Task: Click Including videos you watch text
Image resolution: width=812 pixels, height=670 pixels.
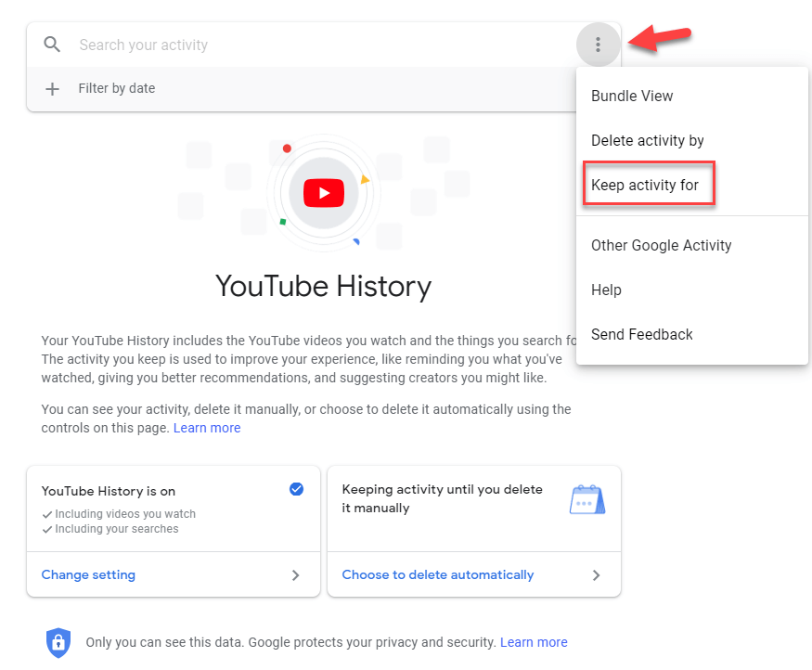Action: point(125,513)
